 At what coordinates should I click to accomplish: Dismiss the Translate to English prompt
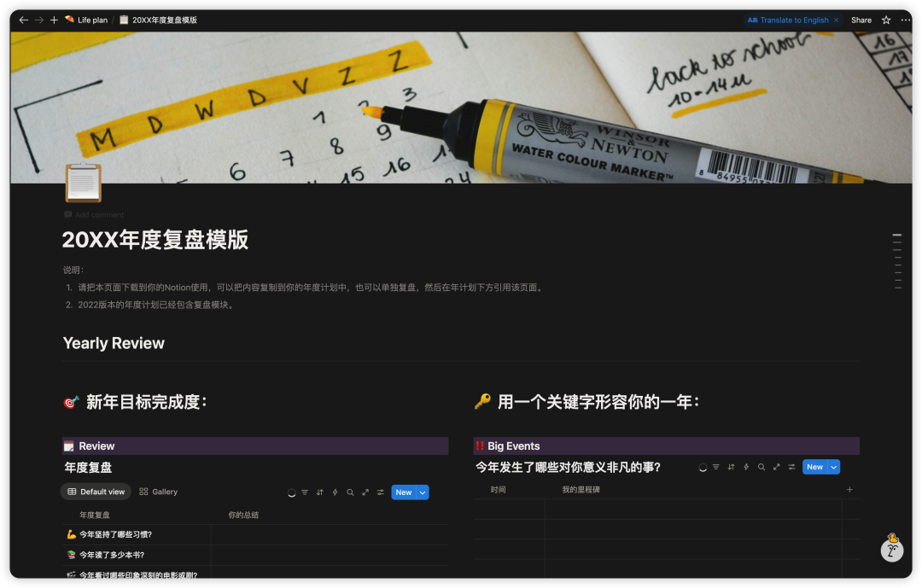(836, 20)
